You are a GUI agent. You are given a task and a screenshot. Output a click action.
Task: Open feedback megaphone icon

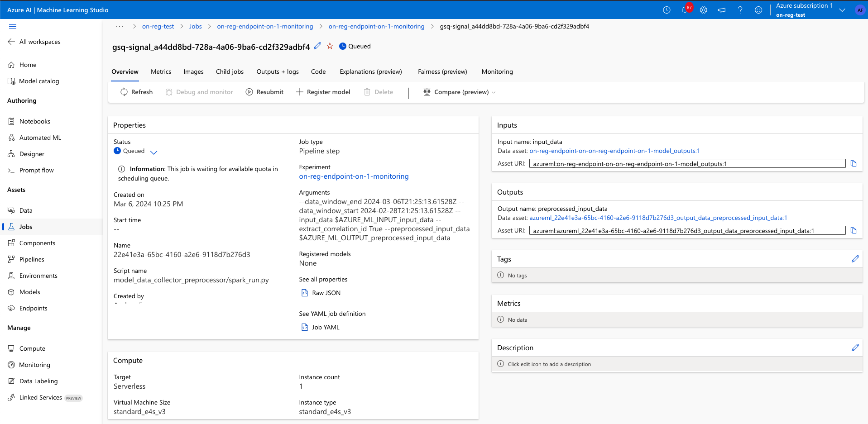[x=722, y=10]
